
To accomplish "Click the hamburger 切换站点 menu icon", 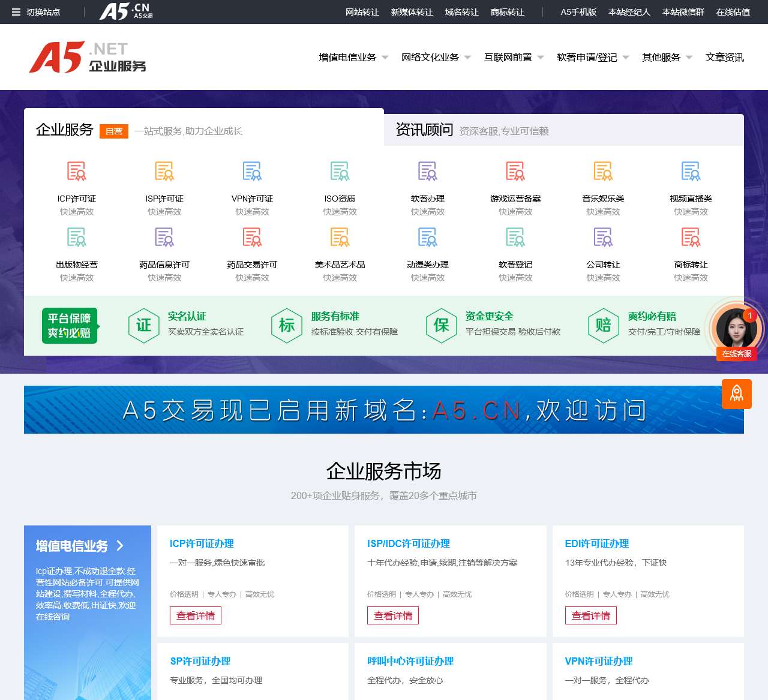I will [x=16, y=12].
